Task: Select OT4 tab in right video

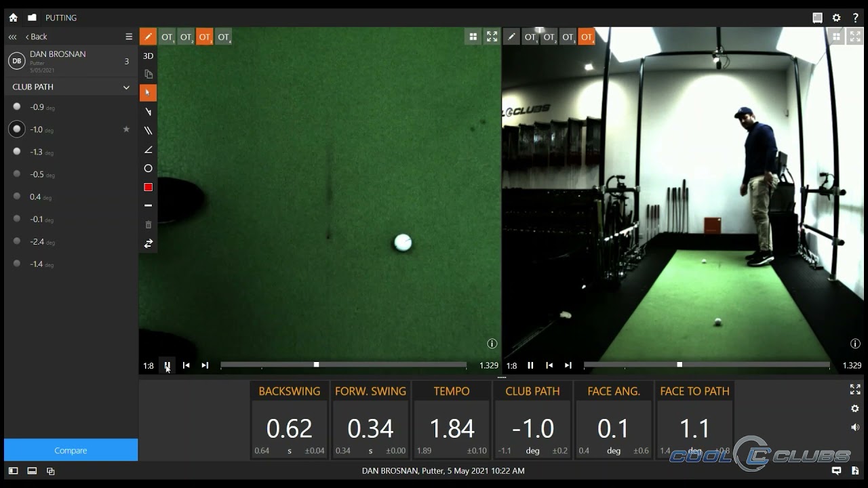Action: tap(587, 37)
